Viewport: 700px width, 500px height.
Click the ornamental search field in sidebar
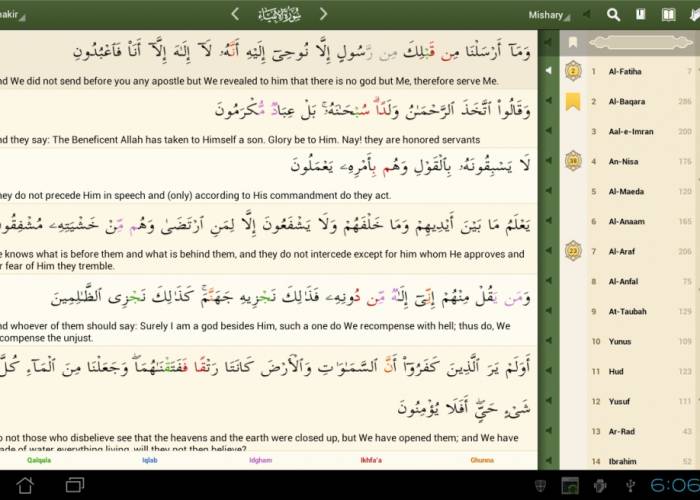(x=640, y=42)
